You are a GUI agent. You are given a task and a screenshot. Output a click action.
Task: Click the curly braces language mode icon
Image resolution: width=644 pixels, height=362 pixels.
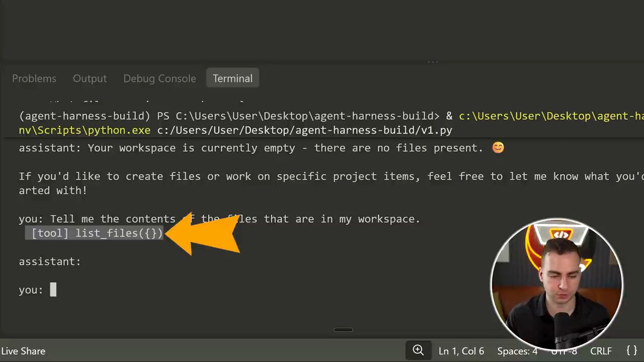632,350
